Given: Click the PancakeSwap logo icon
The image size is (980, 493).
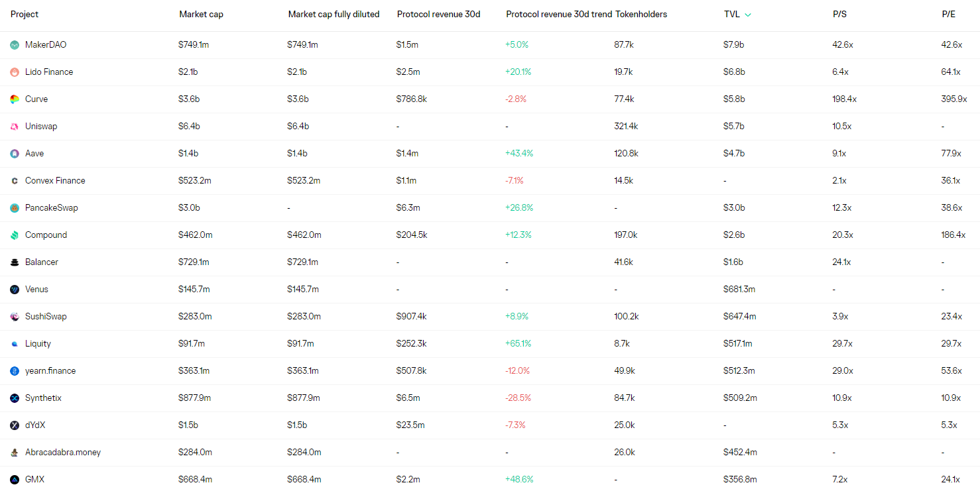Looking at the screenshot, I should point(15,208).
